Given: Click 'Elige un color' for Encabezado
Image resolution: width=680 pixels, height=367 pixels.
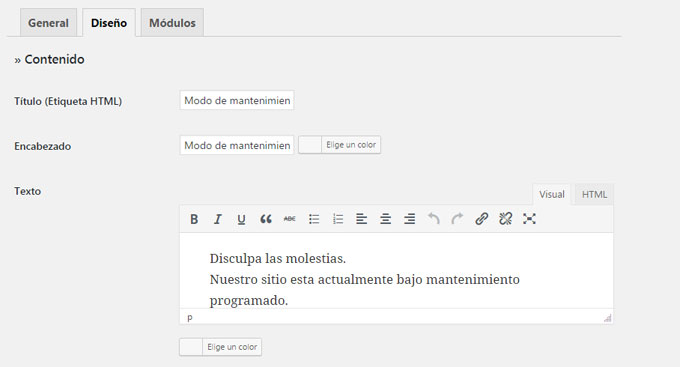Looking at the screenshot, I should [351, 145].
